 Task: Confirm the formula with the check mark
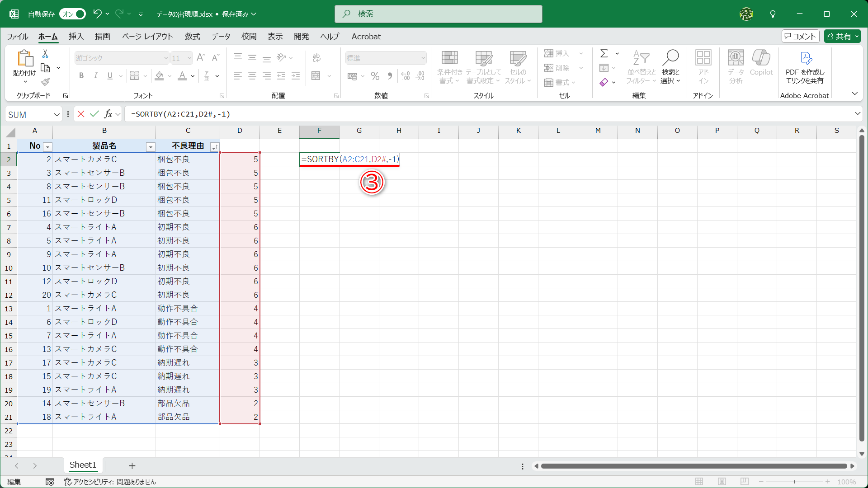point(94,114)
